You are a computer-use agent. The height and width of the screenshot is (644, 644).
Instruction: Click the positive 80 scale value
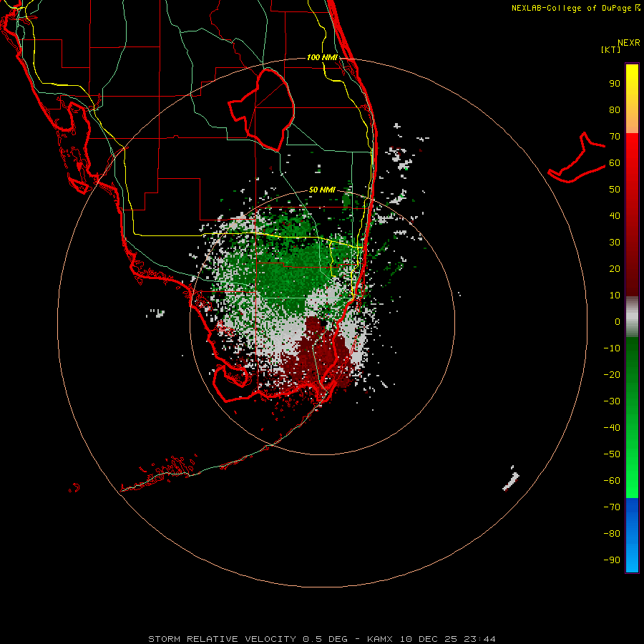click(615, 109)
